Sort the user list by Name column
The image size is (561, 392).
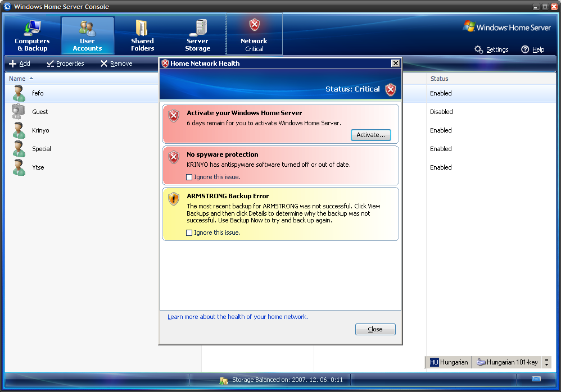(x=17, y=79)
